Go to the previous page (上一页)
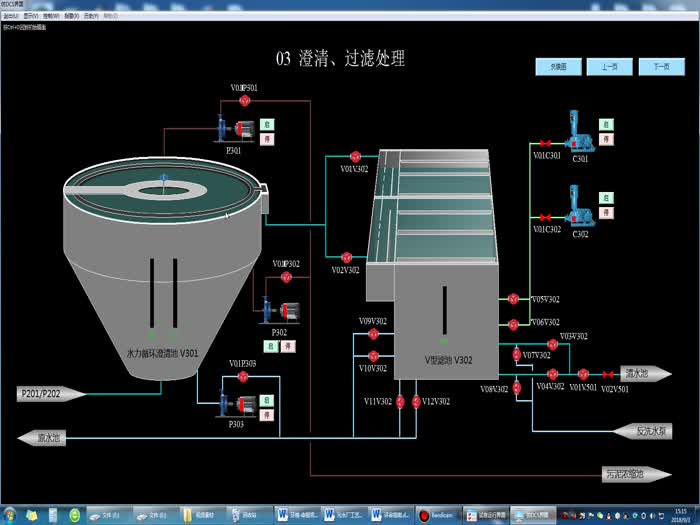Screen dimensions: 700x525 609,67
